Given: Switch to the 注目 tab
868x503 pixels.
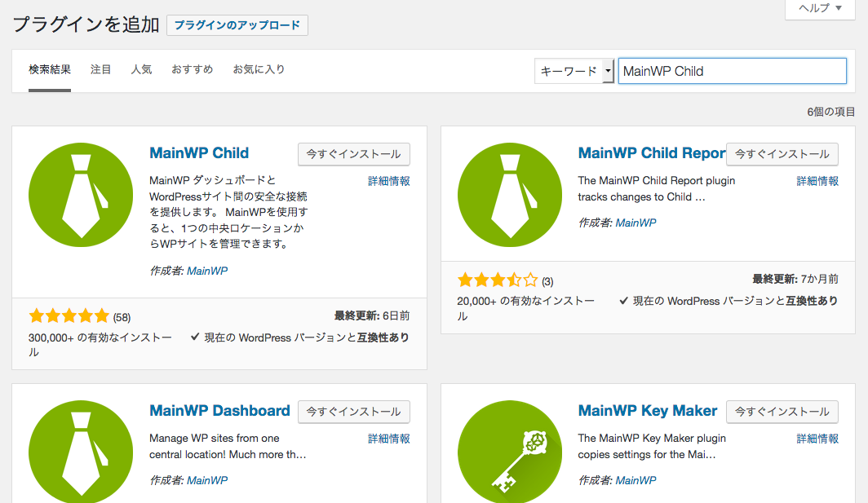Looking at the screenshot, I should point(101,70).
